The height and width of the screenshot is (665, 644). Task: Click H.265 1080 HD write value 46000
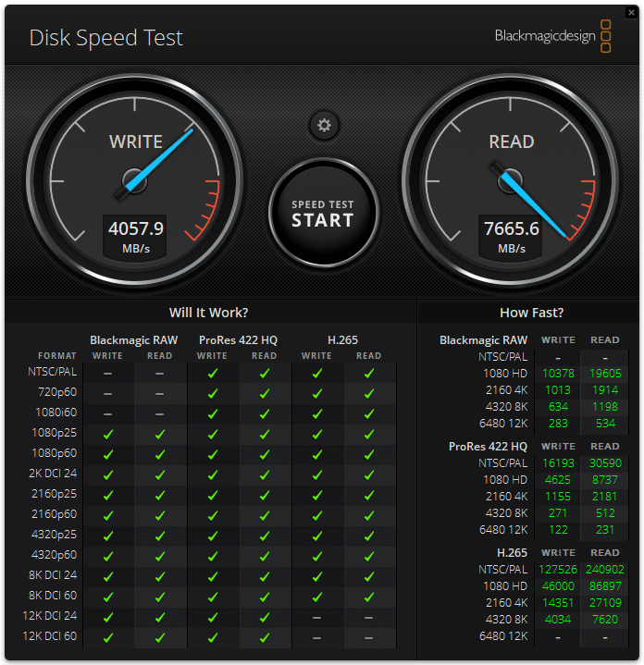[x=558, y=586]
